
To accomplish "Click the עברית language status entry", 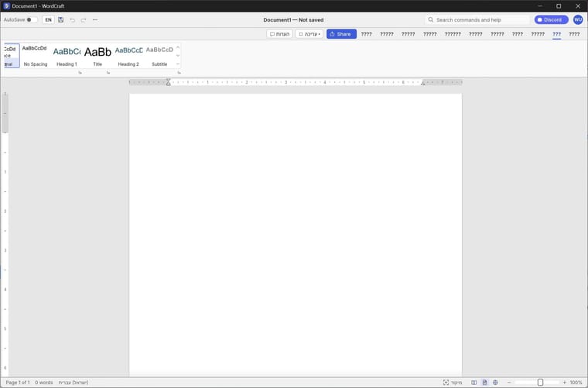I will 73,383.
